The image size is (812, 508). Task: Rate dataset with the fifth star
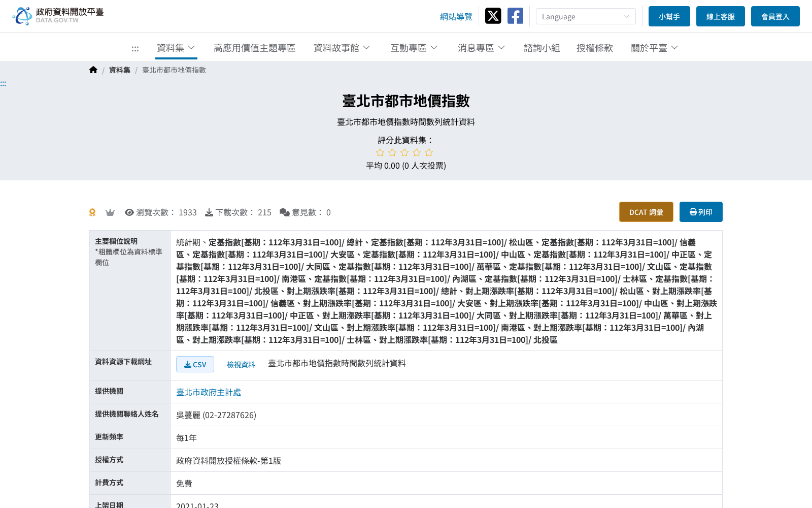pos(429,152)
